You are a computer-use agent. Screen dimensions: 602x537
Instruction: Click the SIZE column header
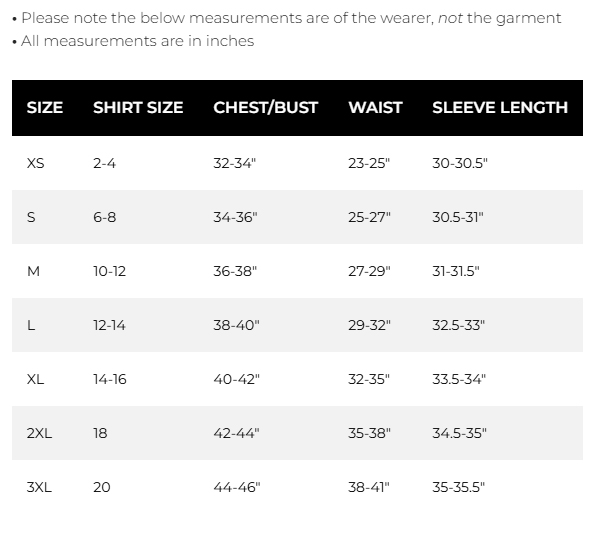[x=45, y=108]
